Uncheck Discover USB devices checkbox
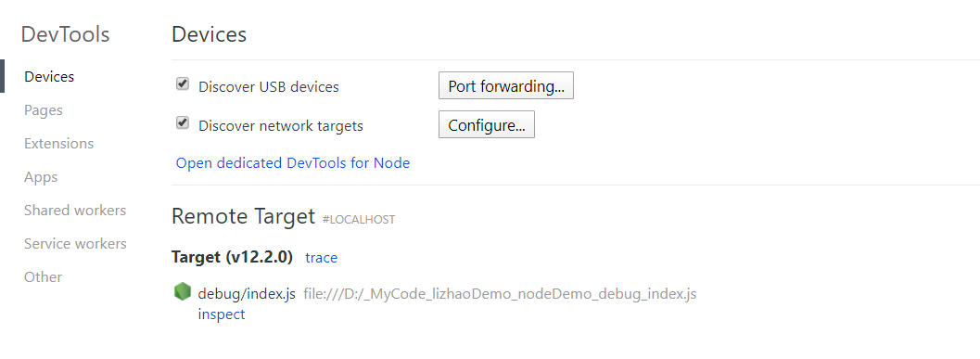The image size is (980, 359). [x=183, y=83]
